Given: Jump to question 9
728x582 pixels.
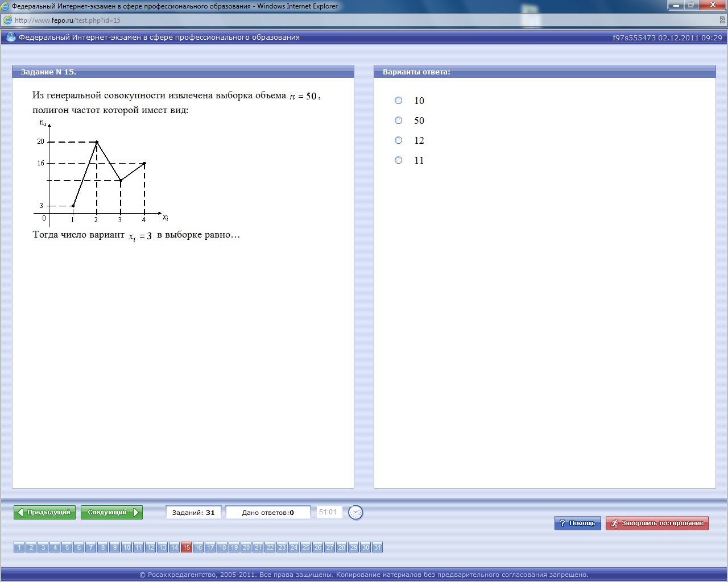Looking at the screenshot, I should pyautogui.click(x=115, y=547).
